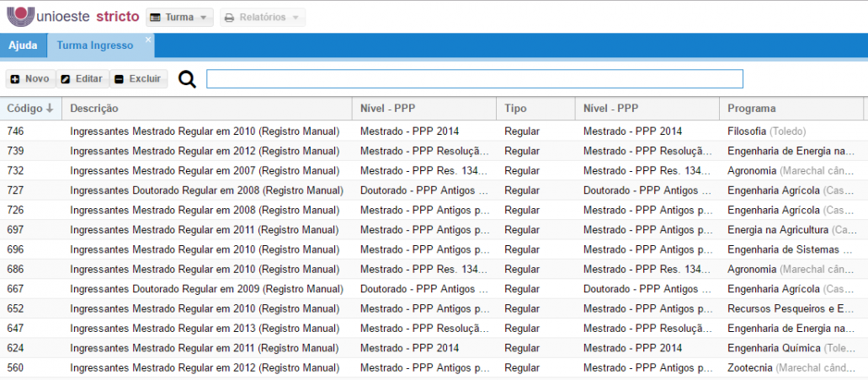Focus the search text field

pos(474,79)
